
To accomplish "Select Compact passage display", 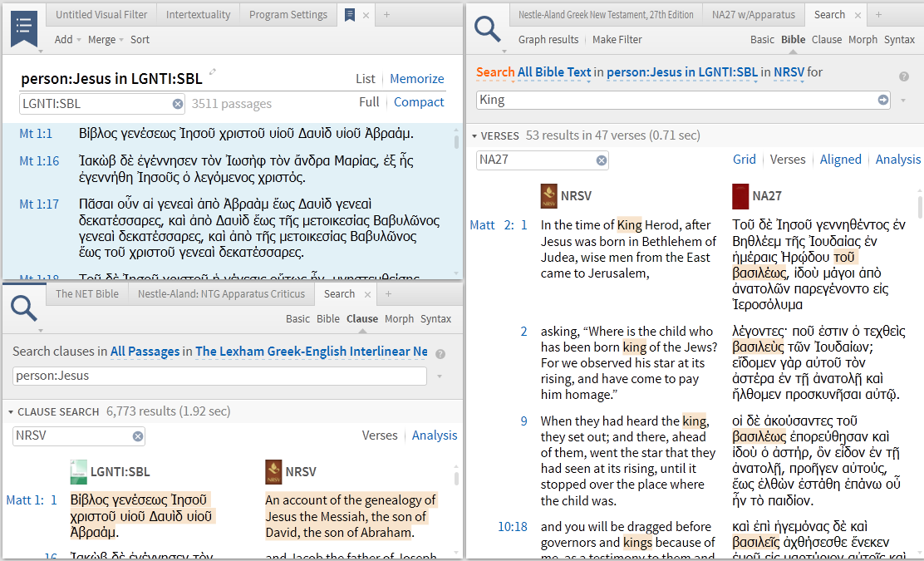I will tap(419, 102).
